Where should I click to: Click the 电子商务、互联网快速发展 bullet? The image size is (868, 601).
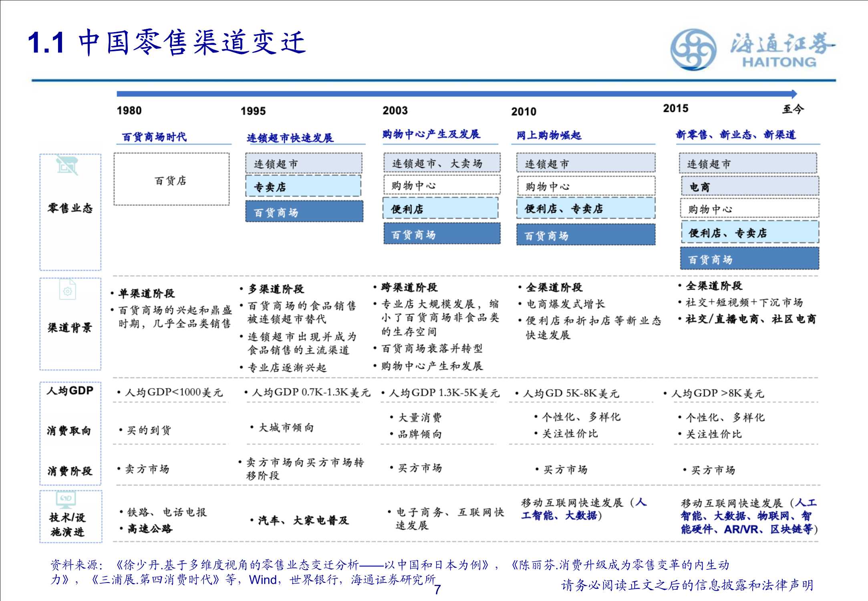click(x=446, y=518)
